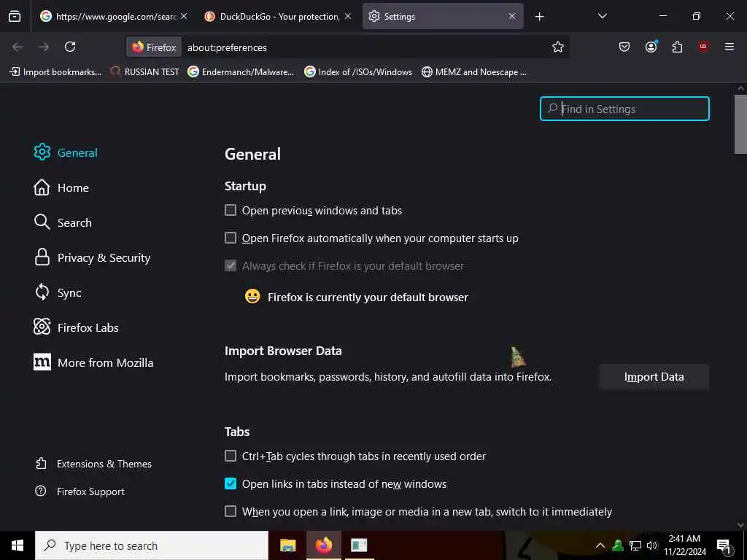Open the Sync settings category
The image size is (747, 560).
(x=57, y=292)
